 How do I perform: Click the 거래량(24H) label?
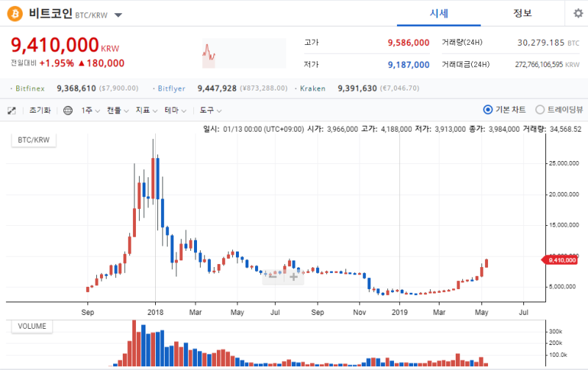[x=462, y=42]
